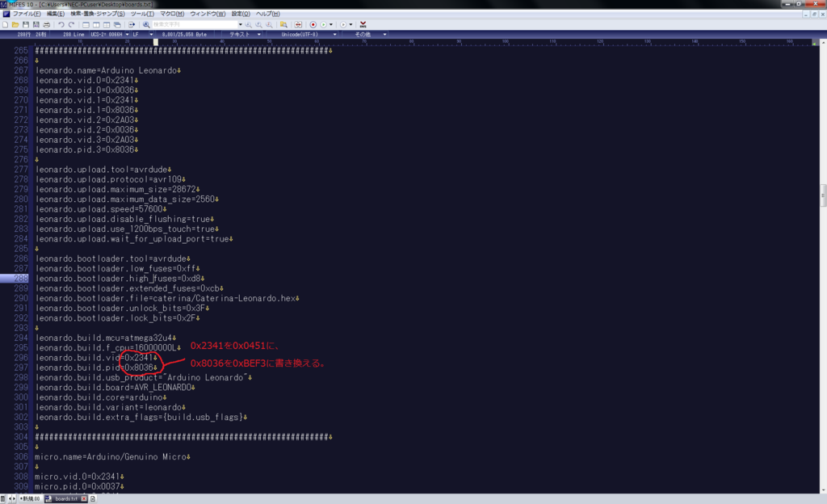The width and height of the screenshot is (827, 504).
Task: Click the red compare files icon
Action: [x=298, y=24]
